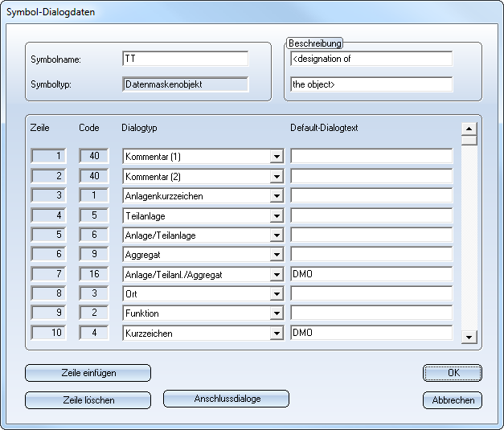Click the Code field 40 in row 1

pos(94,156)
